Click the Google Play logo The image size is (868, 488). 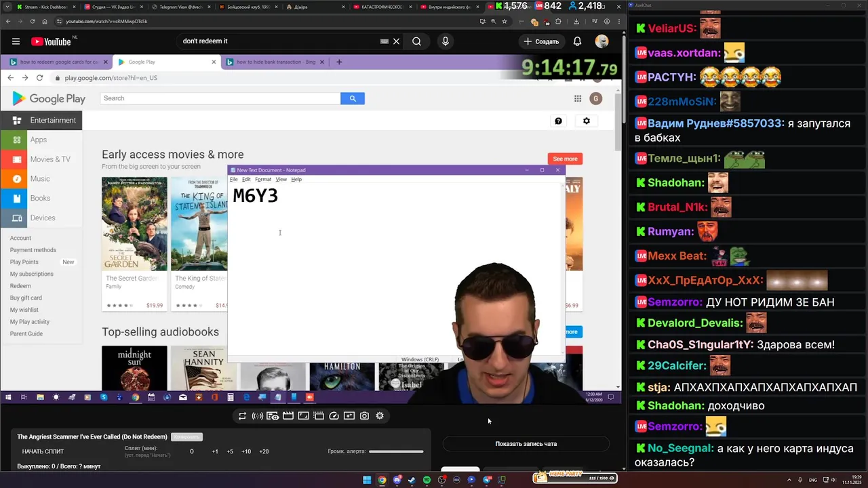point(49,99)
